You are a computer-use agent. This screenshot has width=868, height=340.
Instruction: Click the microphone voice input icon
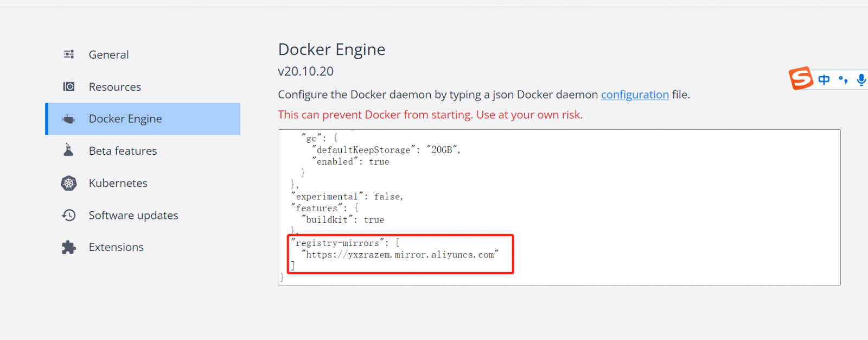click(861, 80)
